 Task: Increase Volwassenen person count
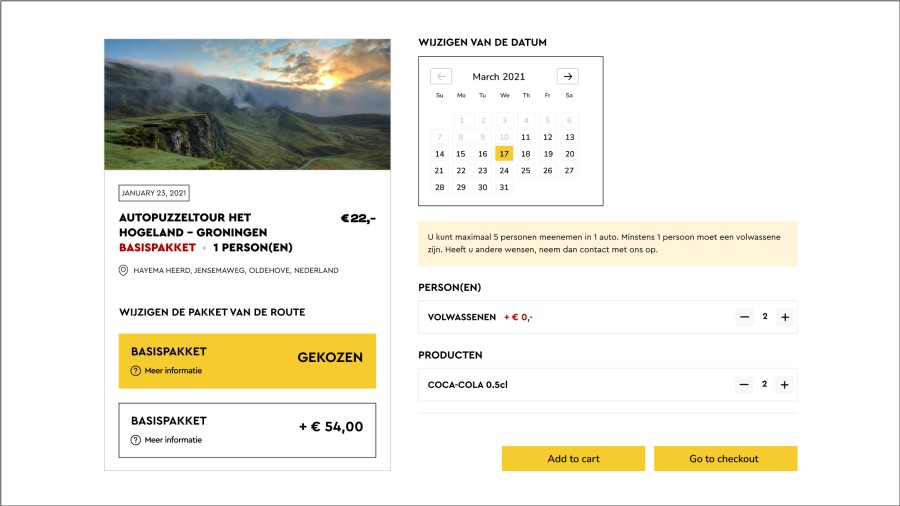785,317
